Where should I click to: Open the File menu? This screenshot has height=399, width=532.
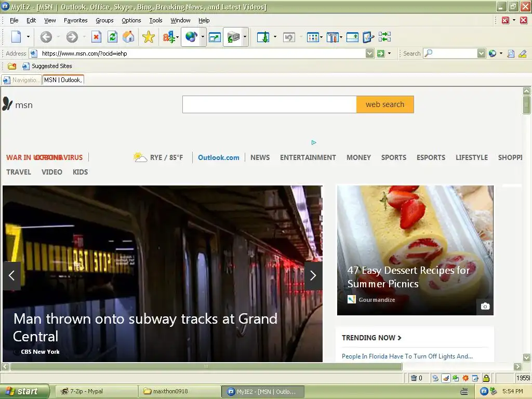14,20
